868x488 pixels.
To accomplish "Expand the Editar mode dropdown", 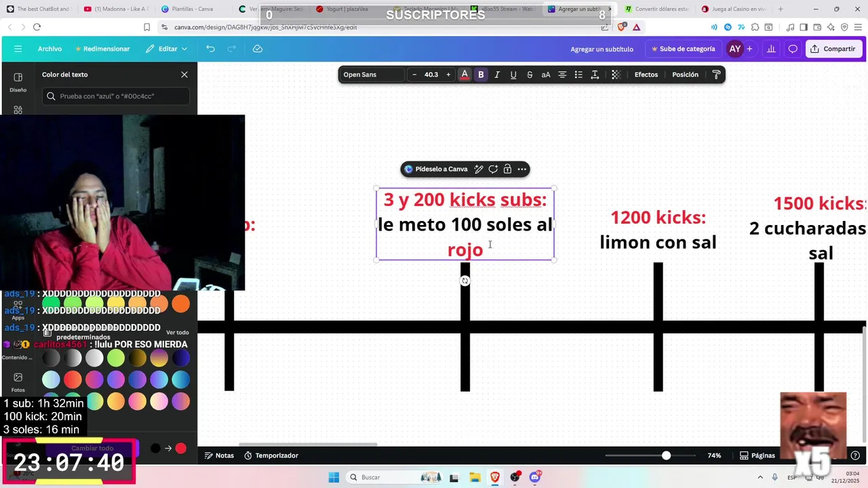I will (x=167, y=49).
